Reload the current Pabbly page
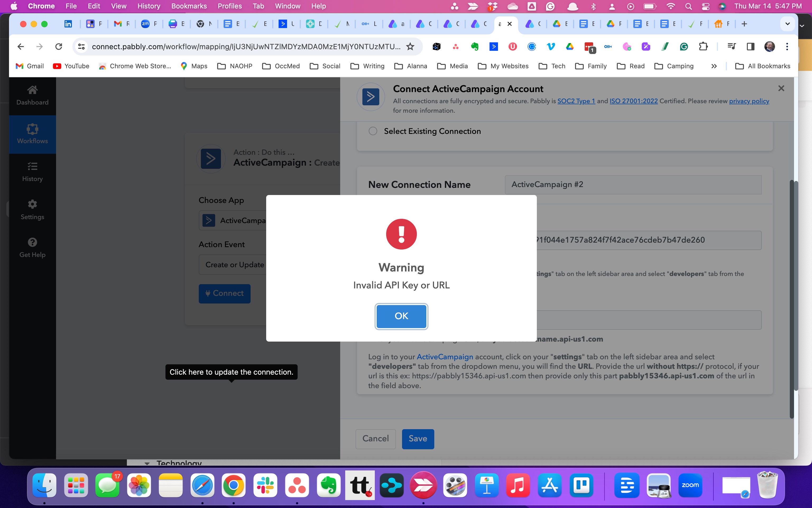Viewport: 812px width, 508px height. coord(59,46)
